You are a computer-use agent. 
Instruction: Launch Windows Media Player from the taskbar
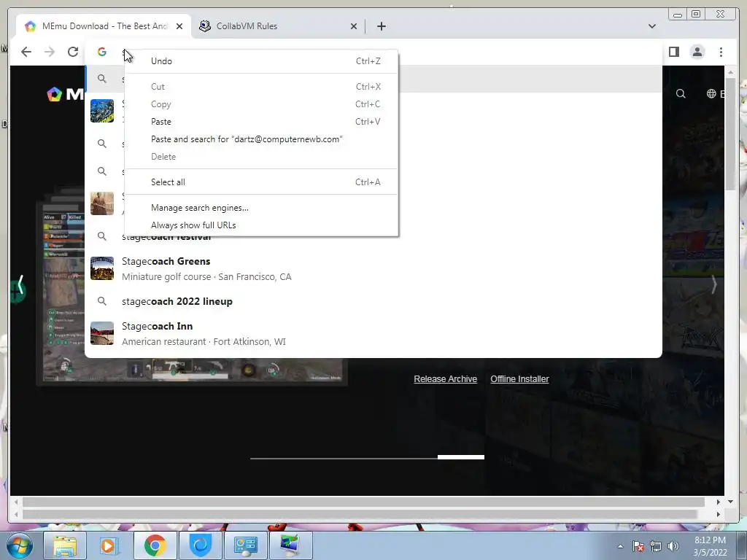[108, 545]
